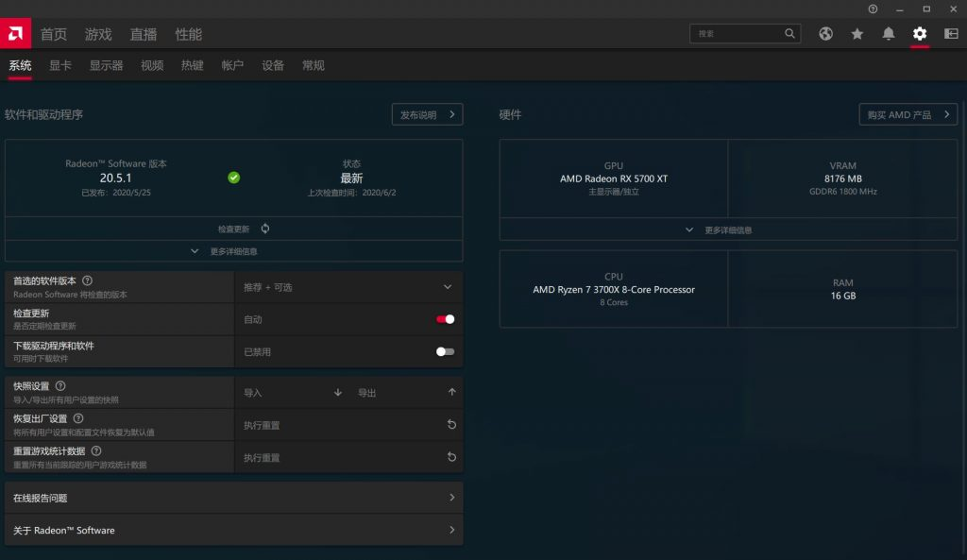
Task: Open notifications bell icon
Action: pyautogui.click(x=888, y=34)
